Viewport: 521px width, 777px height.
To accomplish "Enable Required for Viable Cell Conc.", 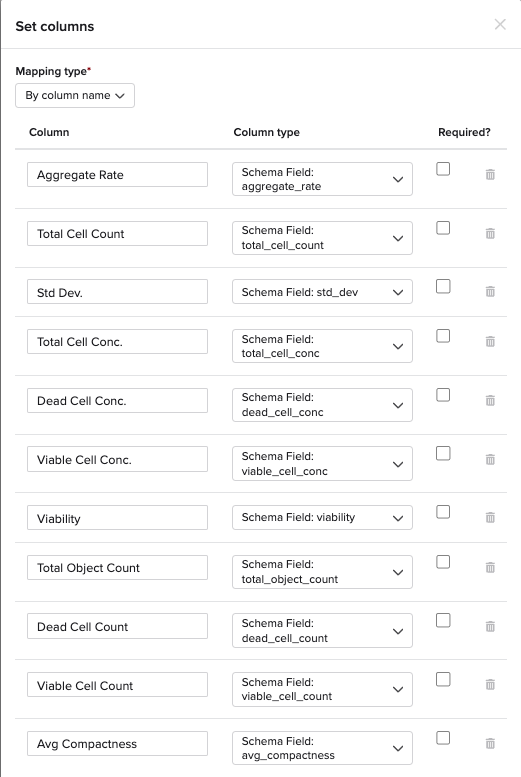I will point(443,453).
